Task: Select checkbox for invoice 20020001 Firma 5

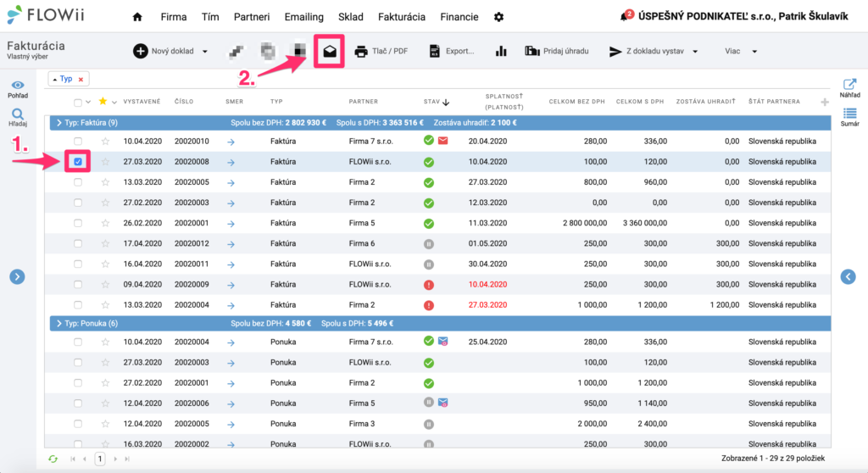Action: tap(77, 223)
